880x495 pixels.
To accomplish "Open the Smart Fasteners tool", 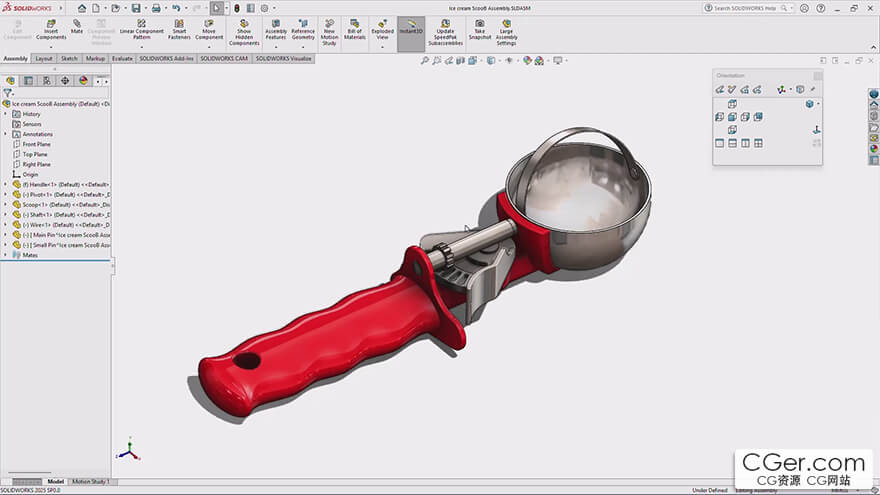I will (x=179, y=31).
